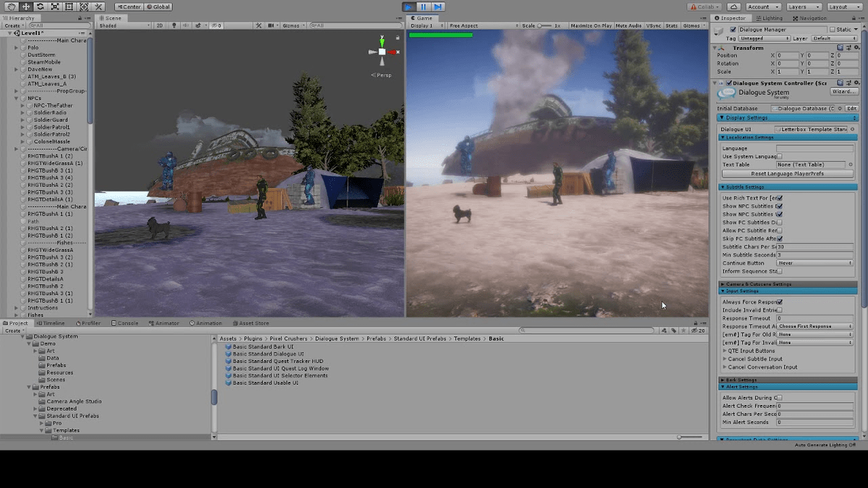868x488 pixels.
Task: Enable the Use System Language checkbox
Action: [780, 156]
